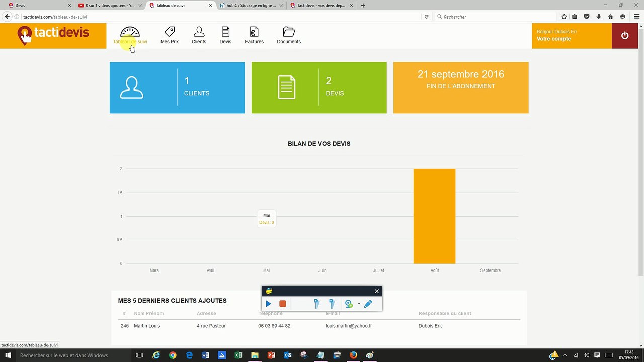Click the Windows taskbar search box
The height and width of the screenshot is (362, 644).
[73, 355]
